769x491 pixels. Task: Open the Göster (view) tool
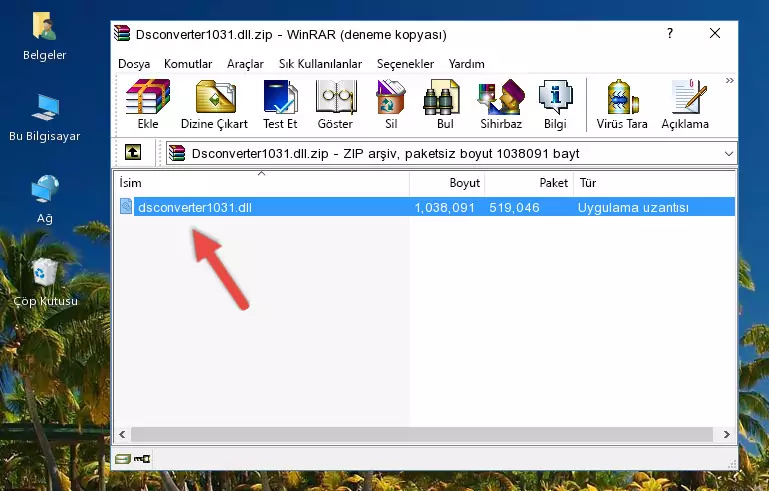pos(335,104)
